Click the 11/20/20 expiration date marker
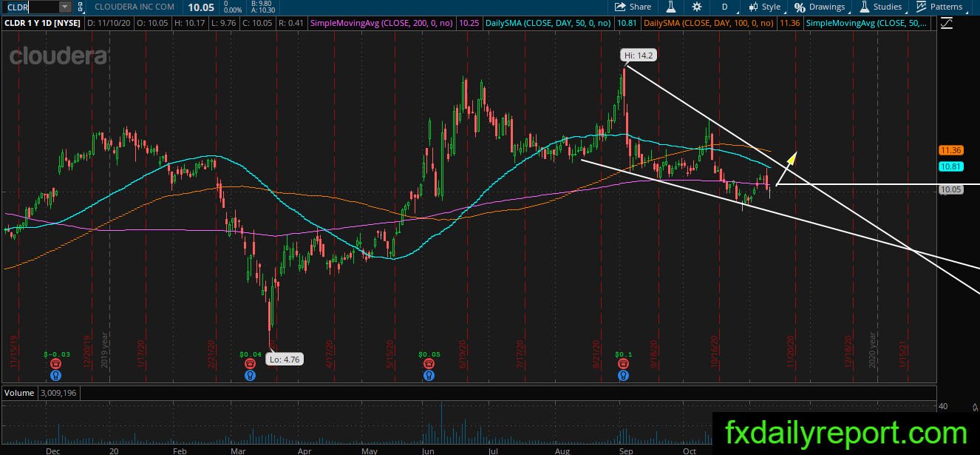The width and height of the screenshot is (980, 455). coord(792,352)
